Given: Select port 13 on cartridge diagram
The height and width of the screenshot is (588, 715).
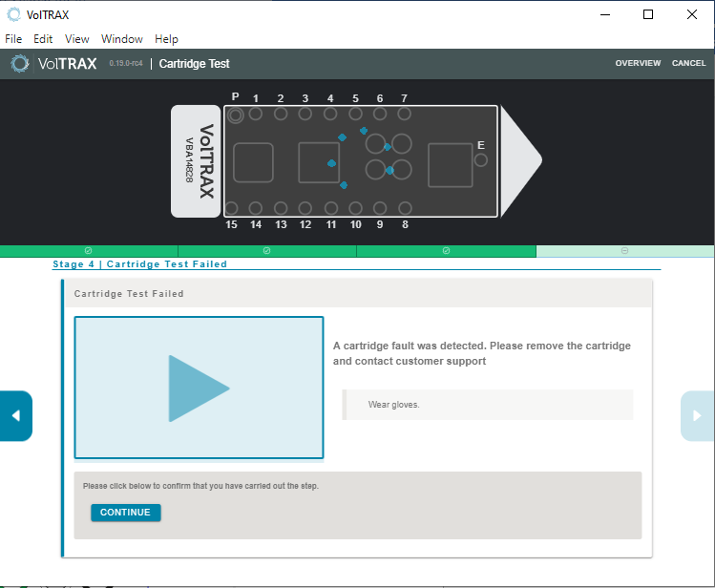Looking at the screenshot, I should pos(281,208).
